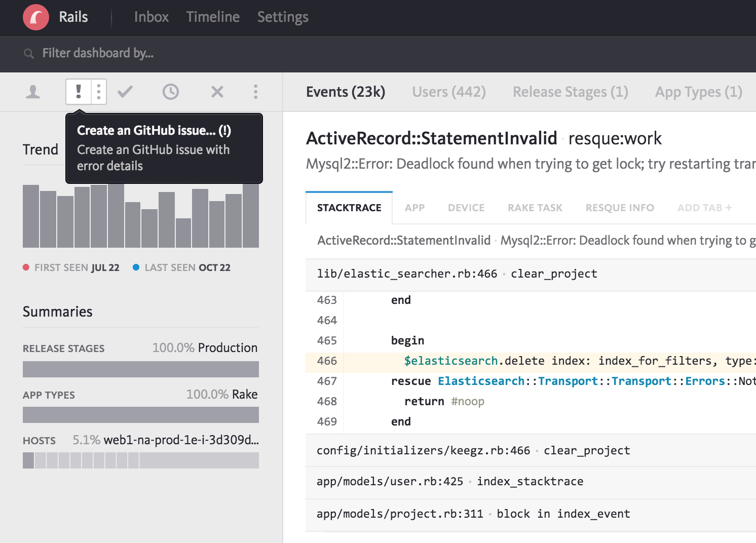
Task: Click 100.0% Rake summary value
Action: click(222, 395)
